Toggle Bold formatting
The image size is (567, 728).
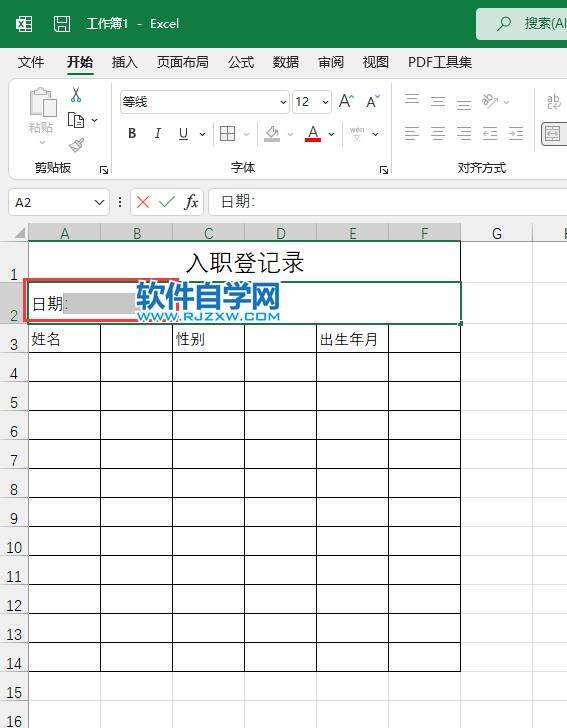click(x=132, y=134)
